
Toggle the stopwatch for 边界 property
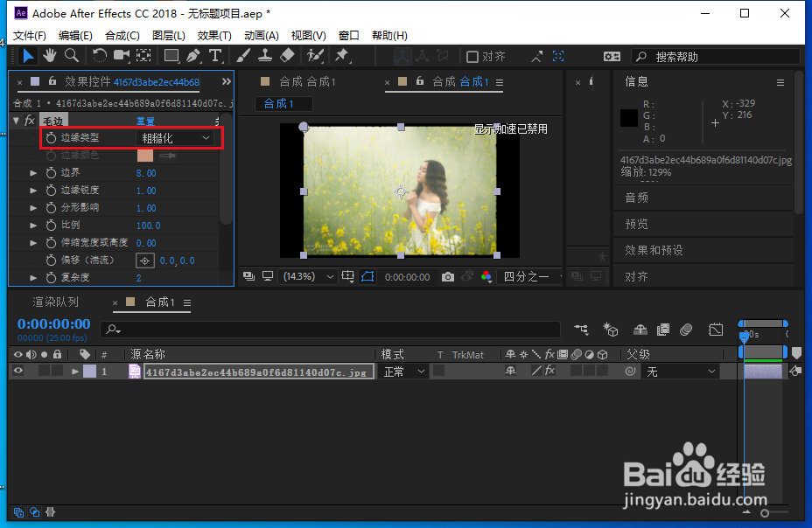pos(51,173)
